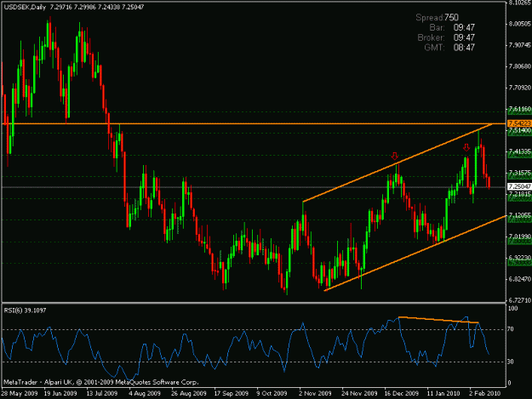Image resolution: width=532 pixels, height=399 pixels.
Task: Click the 9 Oct 2009 date label
Action: pyautogui.click(x=272, y=394)
